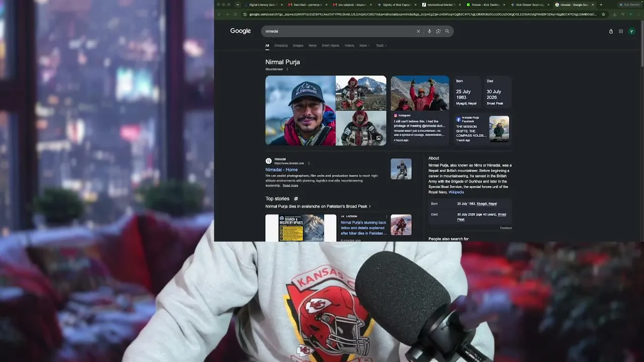644x362 pixels.
Task: Click the Died 30 July 2026 card
Action: tap(497, 93)
